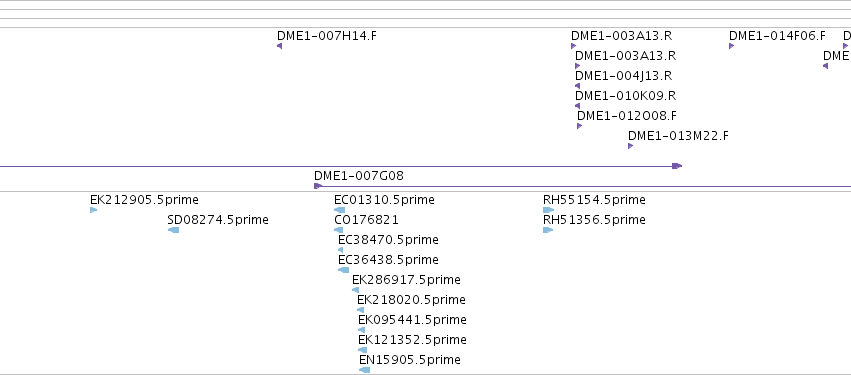The width and height of the screenshot is (851, 375).
Task: Select the RH51356.5prime blue marker
Action: pyautogui.click(x=548, y=230)
